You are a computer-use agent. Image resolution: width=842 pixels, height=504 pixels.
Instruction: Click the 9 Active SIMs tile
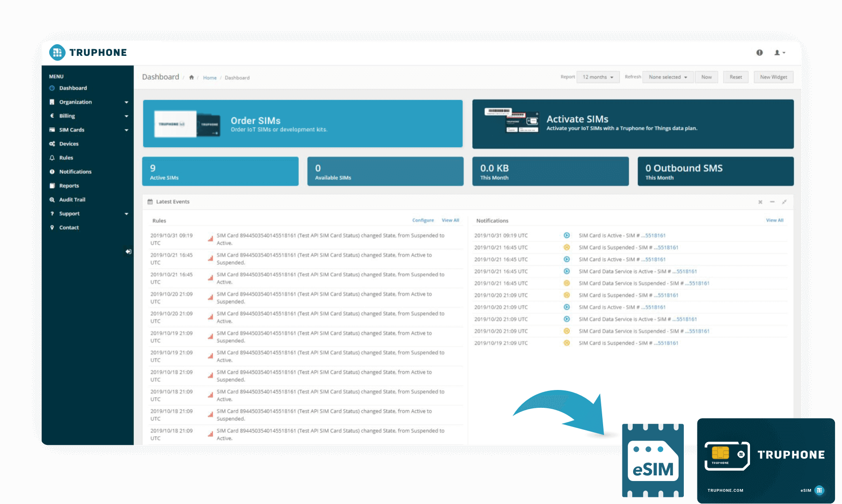[220, 171]
